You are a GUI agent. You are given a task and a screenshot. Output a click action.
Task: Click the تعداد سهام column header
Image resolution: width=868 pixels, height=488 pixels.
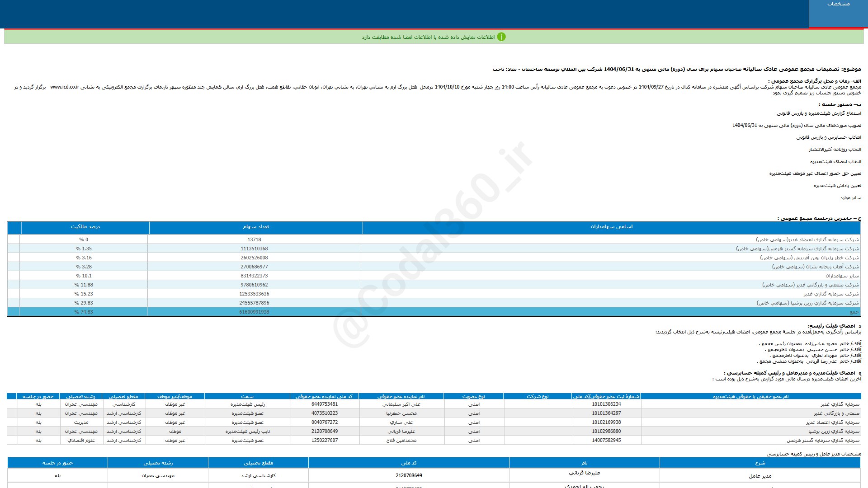click(x=255, y=227)
